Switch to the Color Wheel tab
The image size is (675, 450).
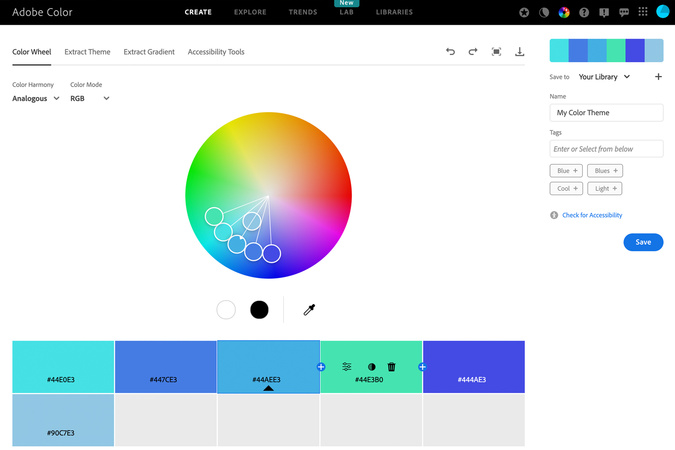point(31,52)
